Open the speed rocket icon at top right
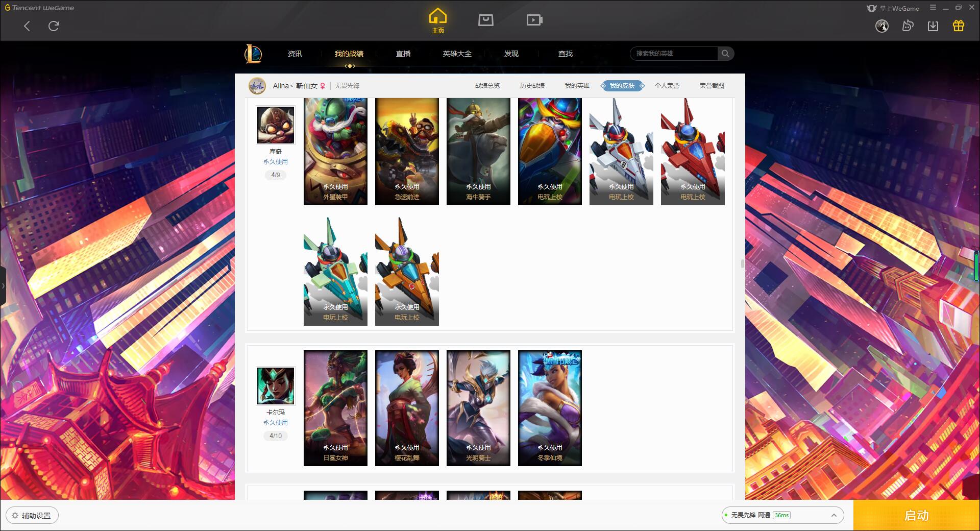 pos(908,26)
